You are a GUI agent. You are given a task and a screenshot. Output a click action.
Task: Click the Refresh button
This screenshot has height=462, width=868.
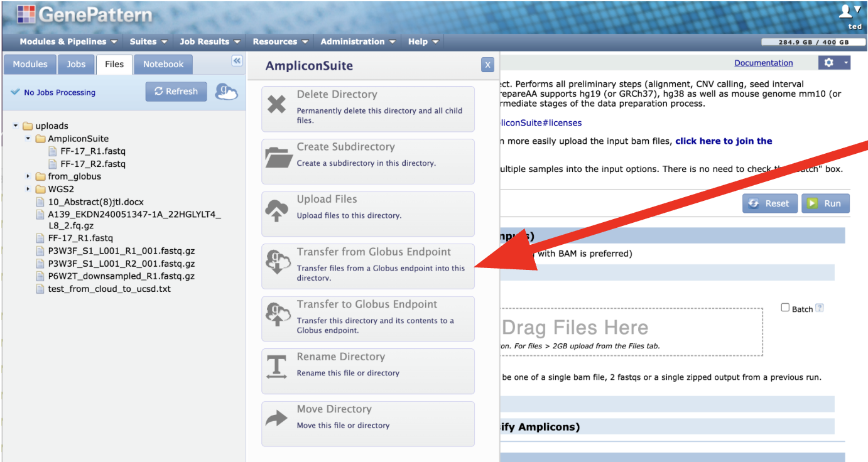point(176,92)
